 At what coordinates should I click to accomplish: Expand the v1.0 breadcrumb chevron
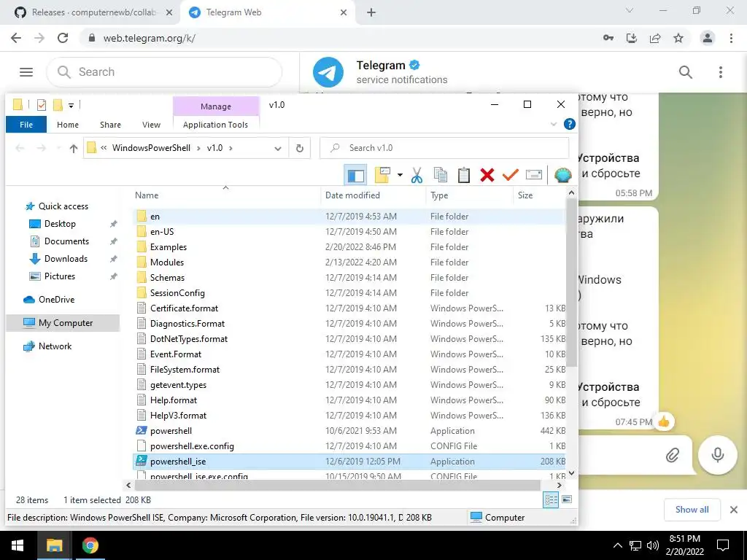[231, 148]
